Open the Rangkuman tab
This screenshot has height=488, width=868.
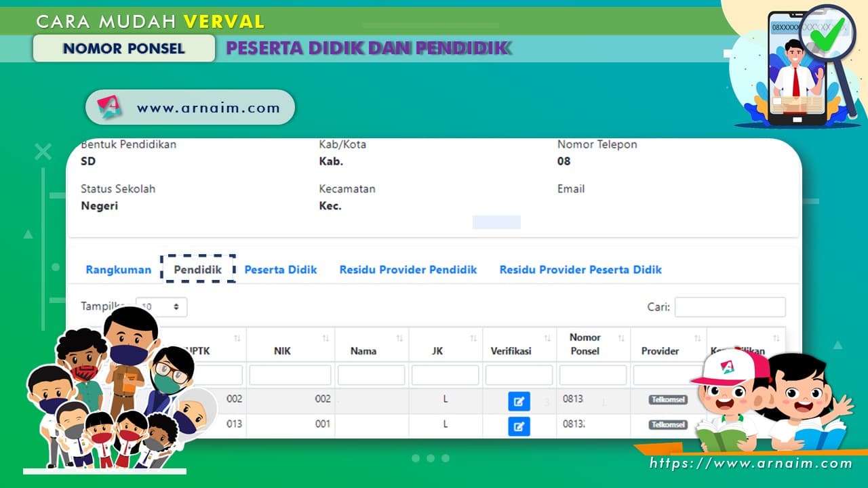pyautogui.click(x=119, y=270)
